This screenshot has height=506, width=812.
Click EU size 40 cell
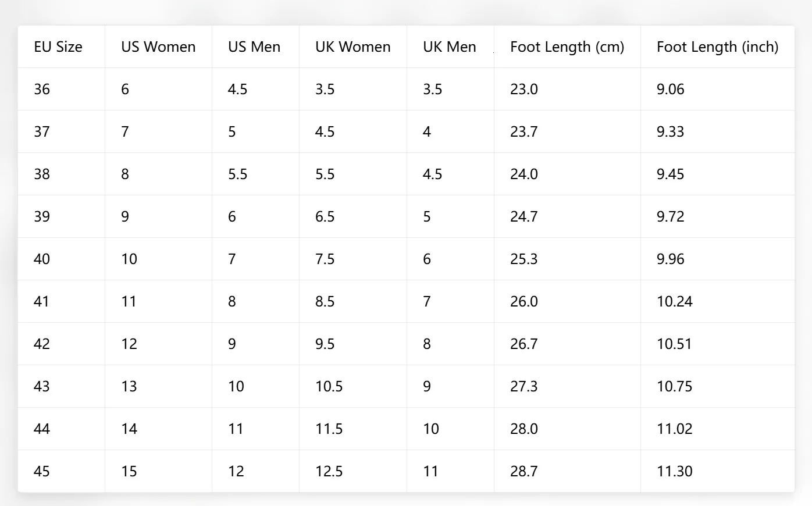pyautogui.click(x=61, y=259)
